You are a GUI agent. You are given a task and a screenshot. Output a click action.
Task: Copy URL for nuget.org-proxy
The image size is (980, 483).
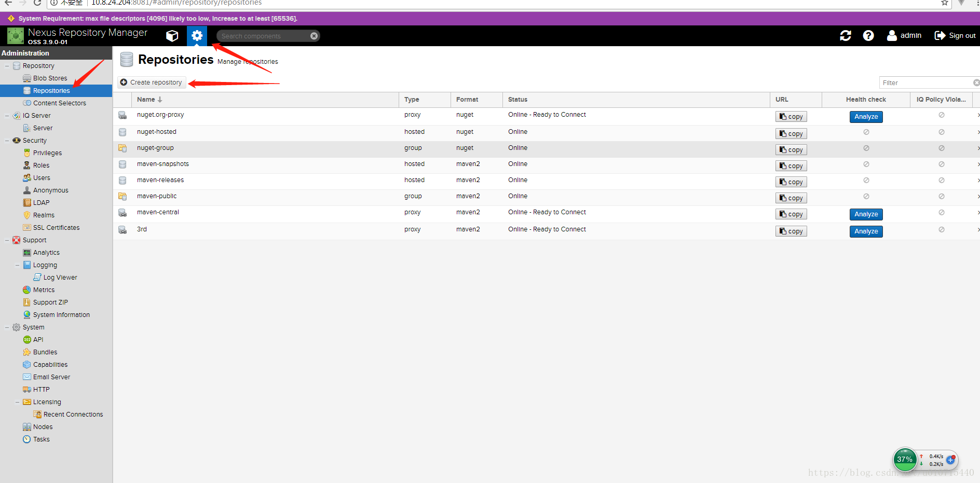click(x=791, y=117)
